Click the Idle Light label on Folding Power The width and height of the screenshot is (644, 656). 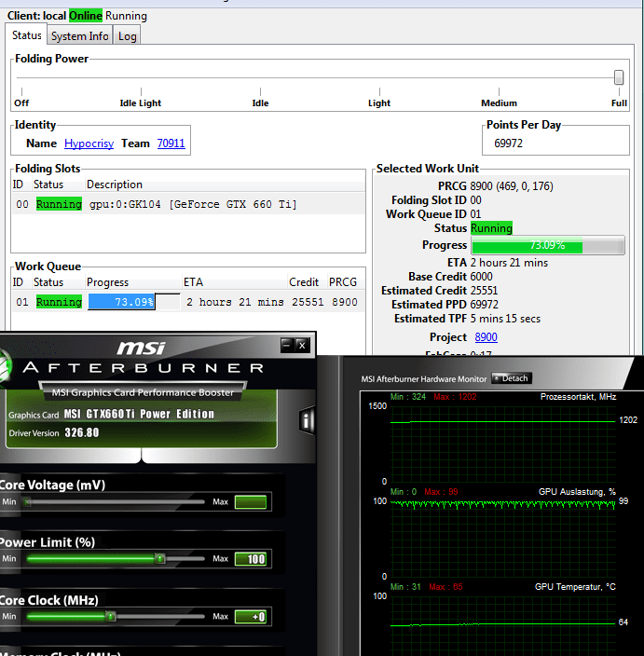coord(141,103)
